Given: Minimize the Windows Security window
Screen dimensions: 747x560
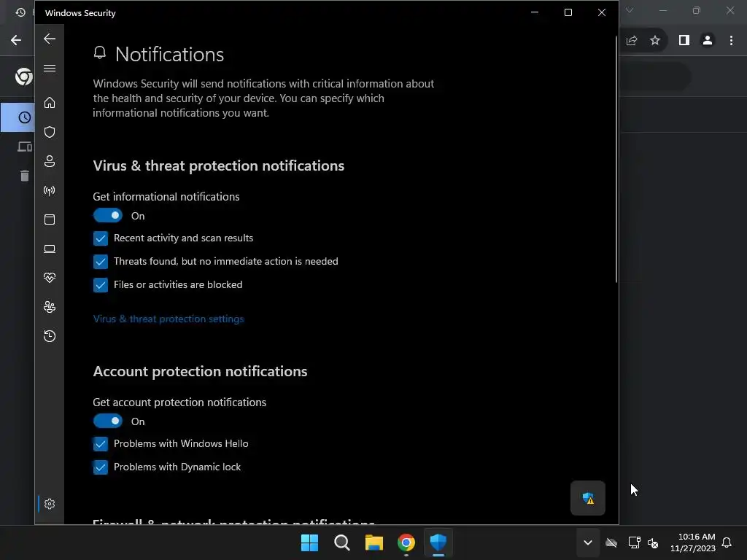Looking at the screenshot, I should 535,12.
